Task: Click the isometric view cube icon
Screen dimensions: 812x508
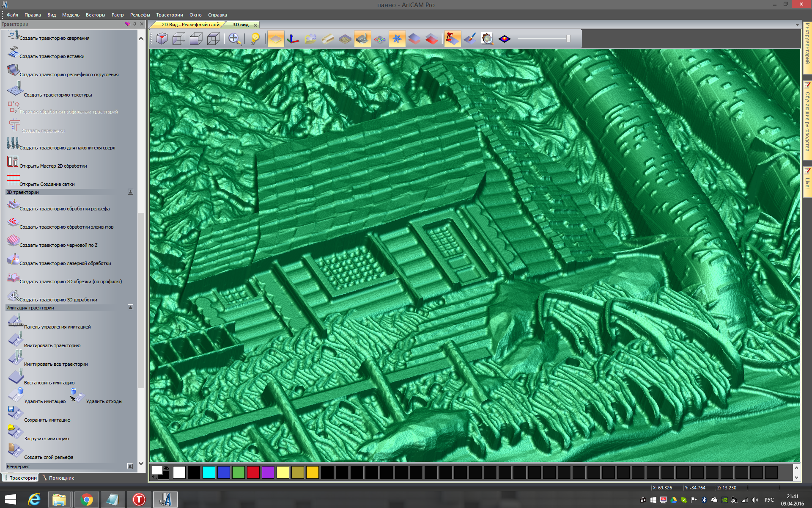Action: [162, 39]
